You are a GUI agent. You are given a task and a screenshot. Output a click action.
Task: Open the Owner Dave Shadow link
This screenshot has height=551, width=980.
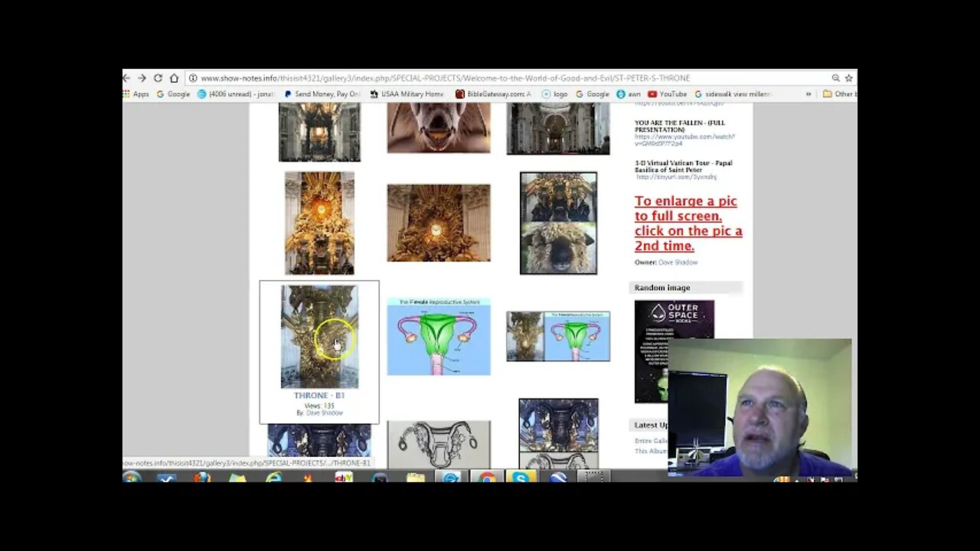pos(678,262)
